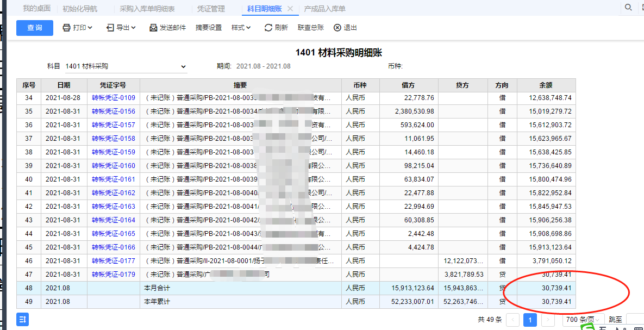The height and width of the screenshot is (330, 644).
Task: Switch to 凭证管理 tab
Action: 211,8
